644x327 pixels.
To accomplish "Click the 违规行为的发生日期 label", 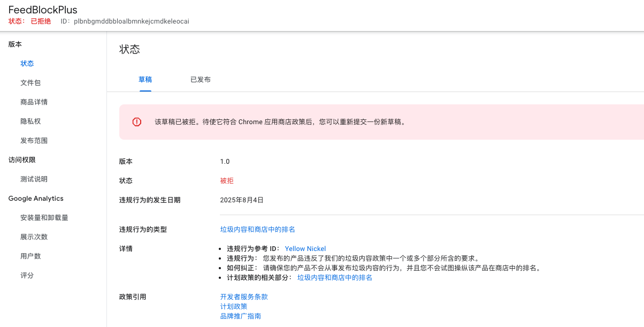I will (x=150, y=200).
